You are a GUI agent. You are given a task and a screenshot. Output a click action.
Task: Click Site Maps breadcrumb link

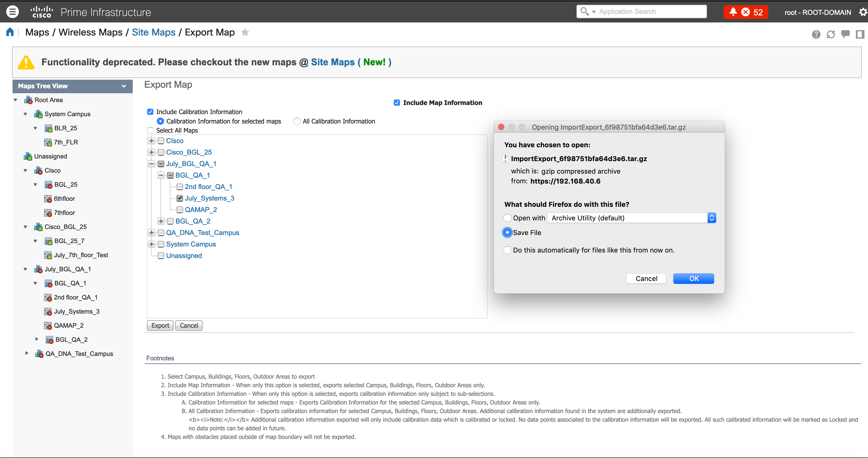click(x=154, y=32)
